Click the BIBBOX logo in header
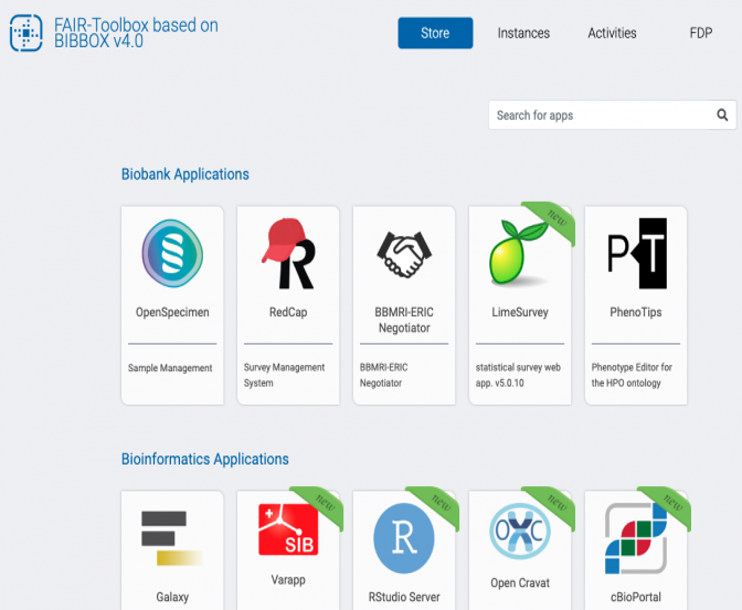 (x=26, y=33)
